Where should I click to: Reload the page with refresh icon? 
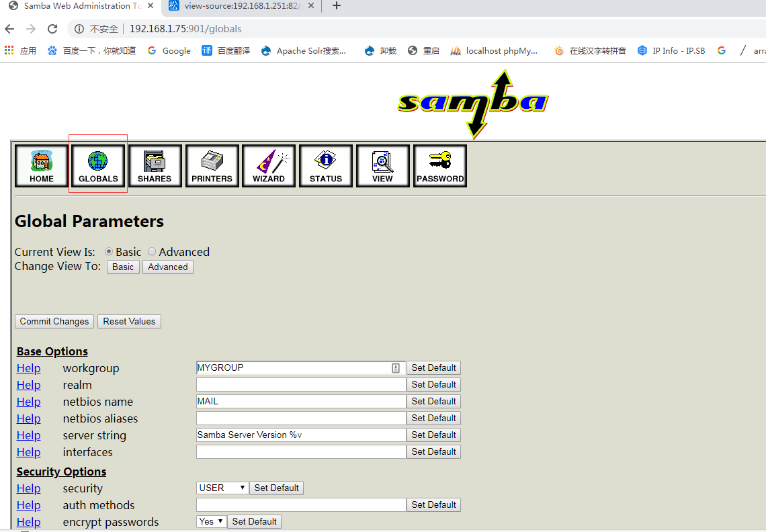click(52, 29)
